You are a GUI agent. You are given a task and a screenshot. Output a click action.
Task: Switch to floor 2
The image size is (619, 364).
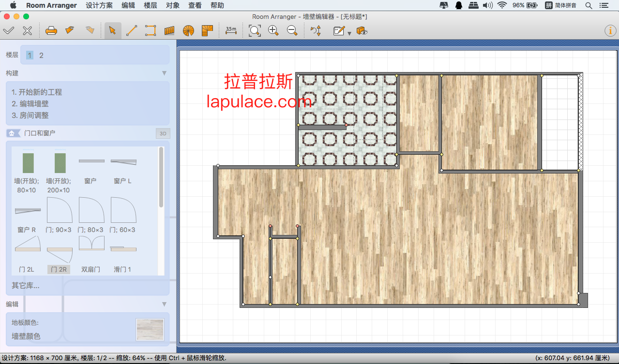41,55
